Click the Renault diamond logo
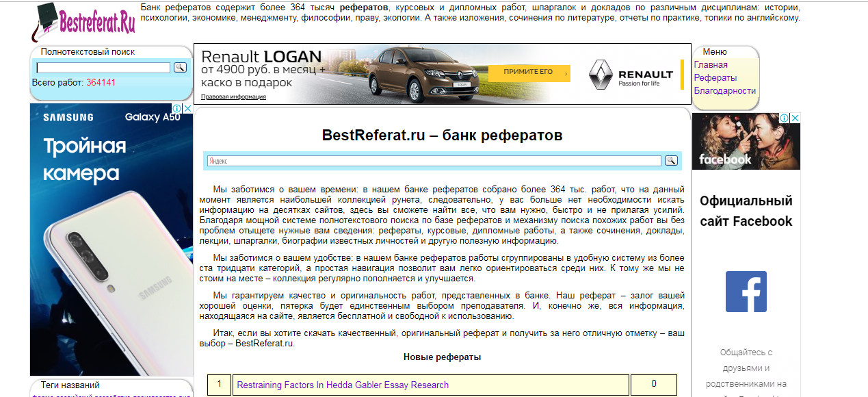868x397 pixels. [601, 75]
